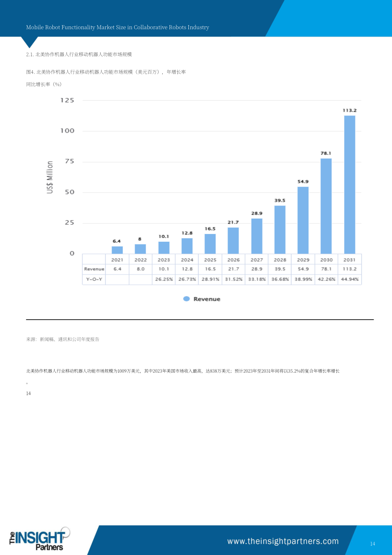Viewport: 392px width, 555px height.
Task: Click the 同比增长率（%）subtitle
Action: (x=44, y=84)
